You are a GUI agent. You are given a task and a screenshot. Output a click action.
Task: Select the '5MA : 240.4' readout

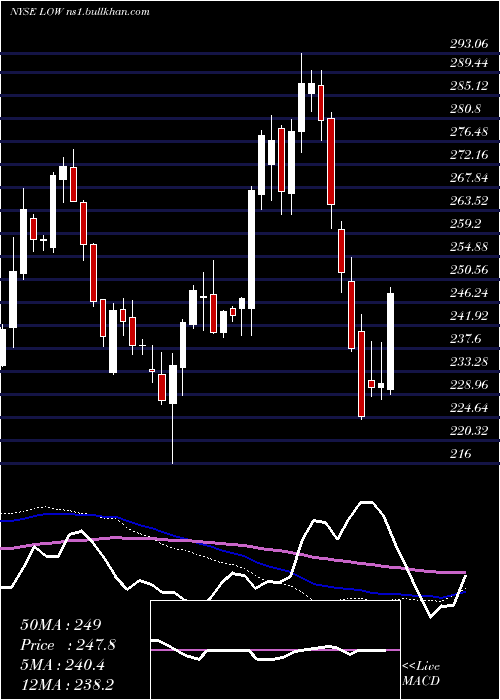pyautogui.click(x=63, y=665)
